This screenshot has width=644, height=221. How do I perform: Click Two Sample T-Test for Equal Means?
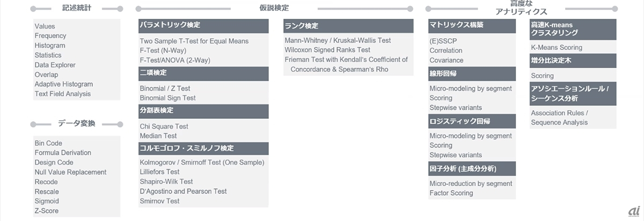(x=194, y=41)
